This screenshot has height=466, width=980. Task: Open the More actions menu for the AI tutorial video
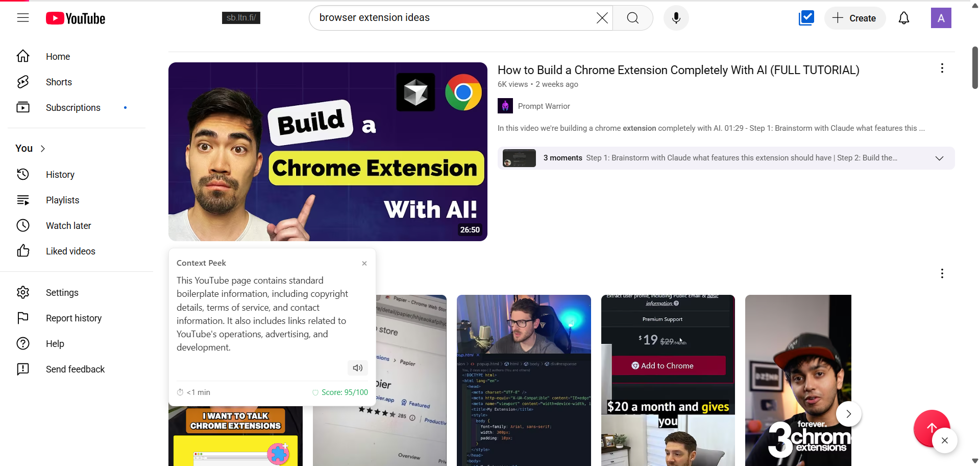coord(942,68)
